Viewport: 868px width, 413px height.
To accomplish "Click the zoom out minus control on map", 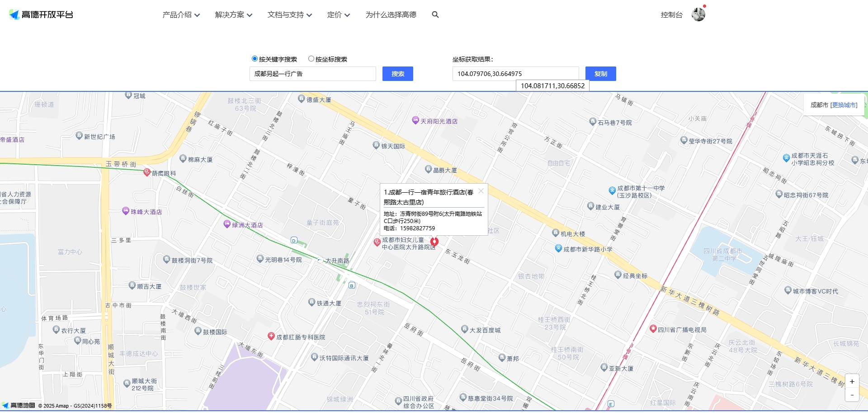I will click(852, 394).
